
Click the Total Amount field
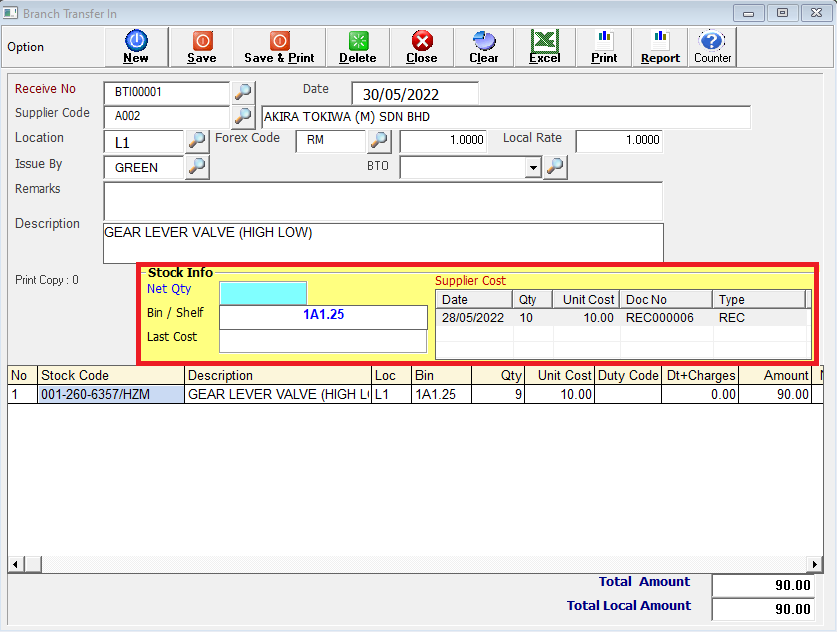[763, 586]
